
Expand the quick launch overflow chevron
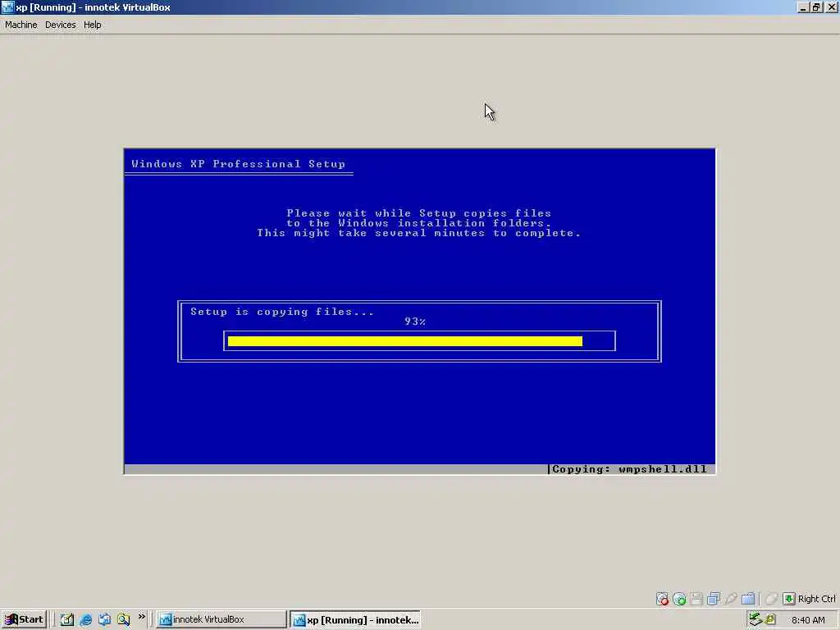(141, 617)
